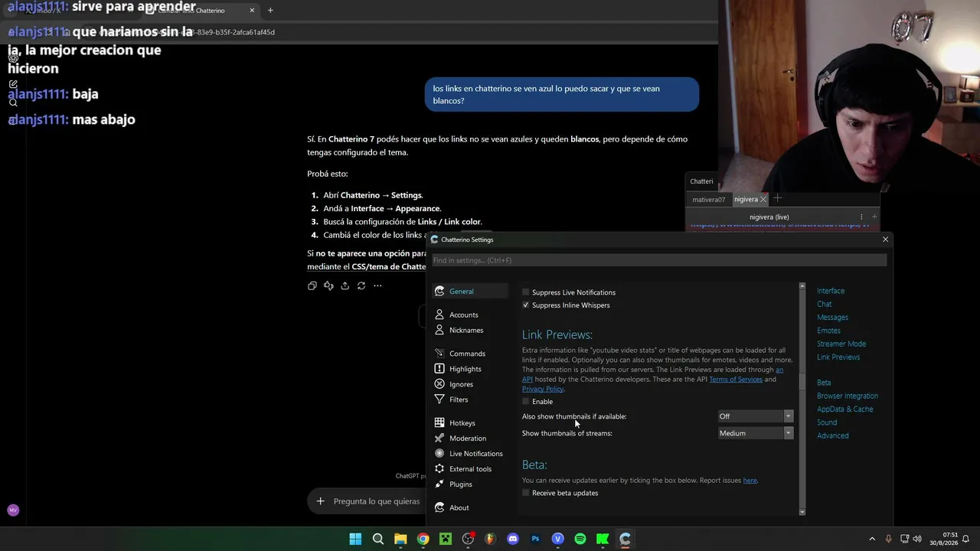Jump to Sound section
This screenshot has height=551, width=980.
827,422
